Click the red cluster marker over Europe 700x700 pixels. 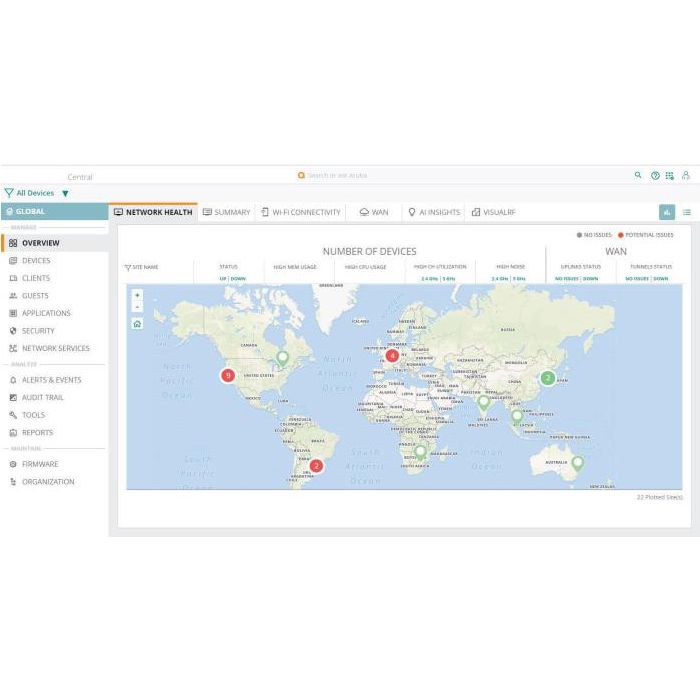(392, 355)
